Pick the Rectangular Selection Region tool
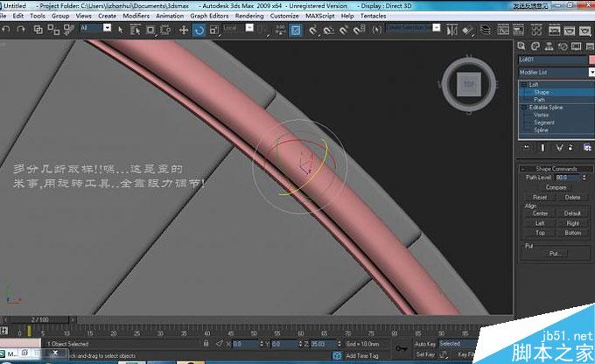This screenshot has width=595, height=364. [150, 30]
